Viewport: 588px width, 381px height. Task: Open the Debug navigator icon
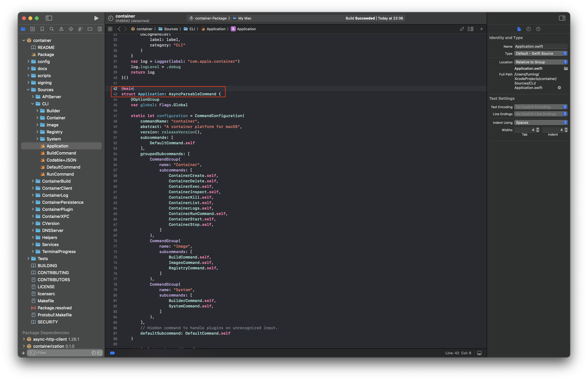pos(80,29)
